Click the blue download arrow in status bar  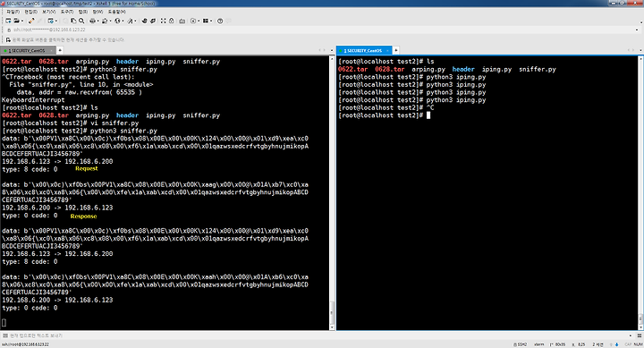[x=616, y=344]
